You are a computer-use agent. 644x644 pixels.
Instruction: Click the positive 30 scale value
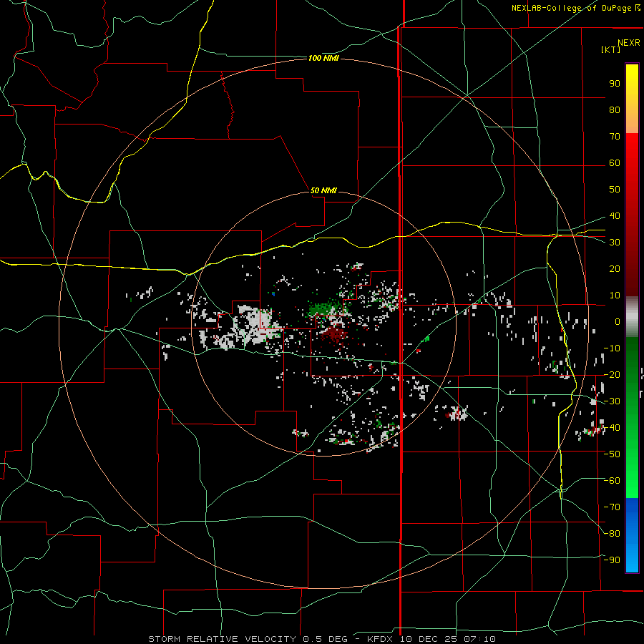tap(615, 243)
